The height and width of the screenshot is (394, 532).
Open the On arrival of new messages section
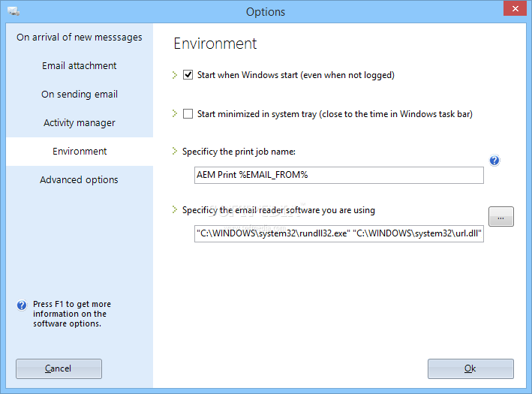80,38
